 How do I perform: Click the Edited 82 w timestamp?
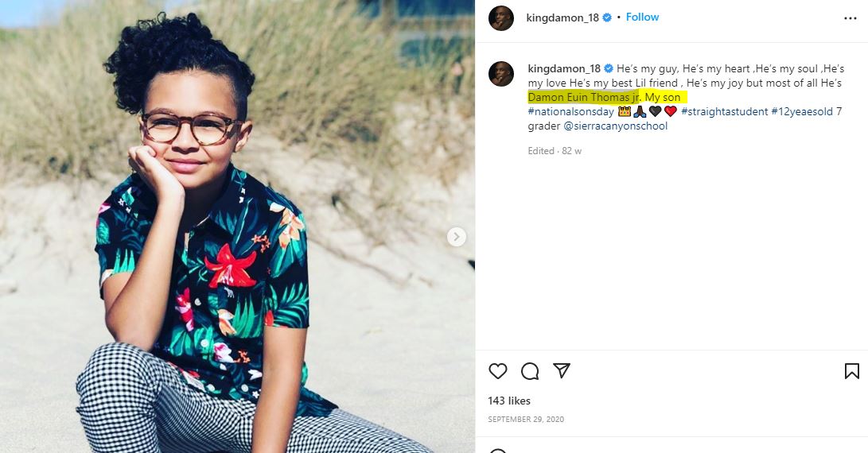click(555, 151)
